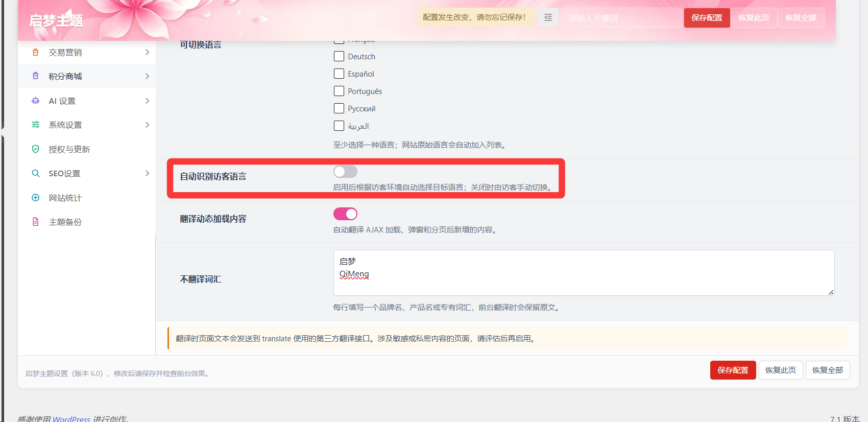
Task: Click into the 不翻译词汇 textarea
Action: click(x=584, y=273)
